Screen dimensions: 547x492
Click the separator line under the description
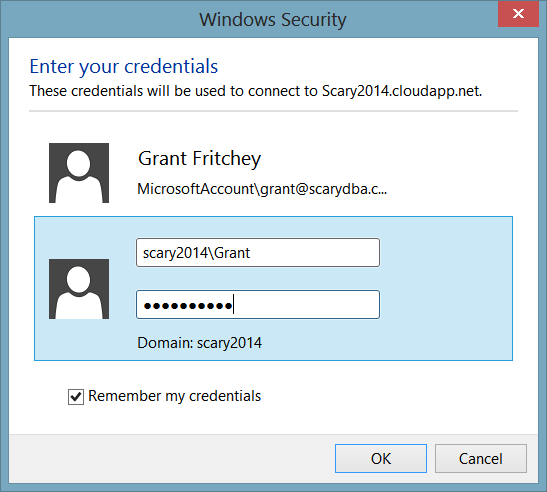274,111
